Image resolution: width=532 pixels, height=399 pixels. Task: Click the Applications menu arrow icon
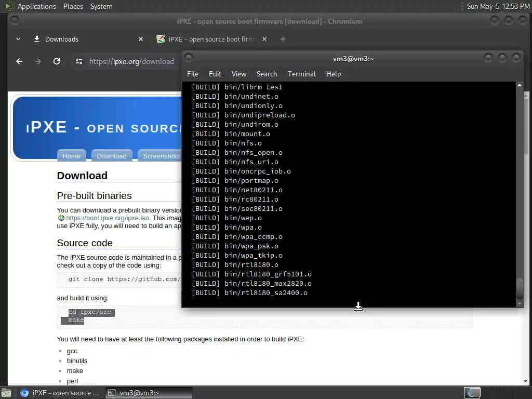(9, 6)
